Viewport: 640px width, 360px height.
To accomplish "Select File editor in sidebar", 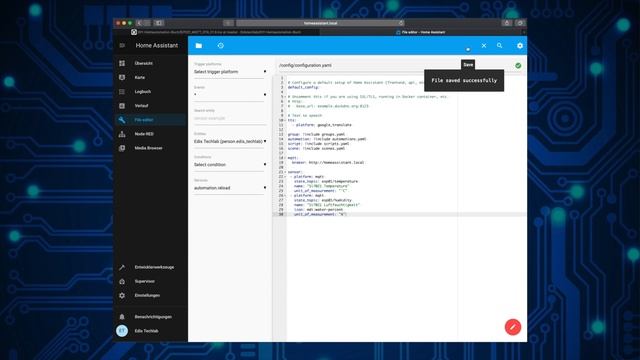I will coord(150,120).
